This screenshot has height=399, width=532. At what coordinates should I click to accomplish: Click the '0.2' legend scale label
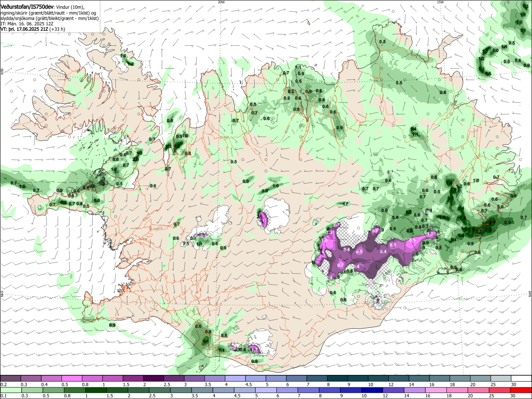[3, 384]
